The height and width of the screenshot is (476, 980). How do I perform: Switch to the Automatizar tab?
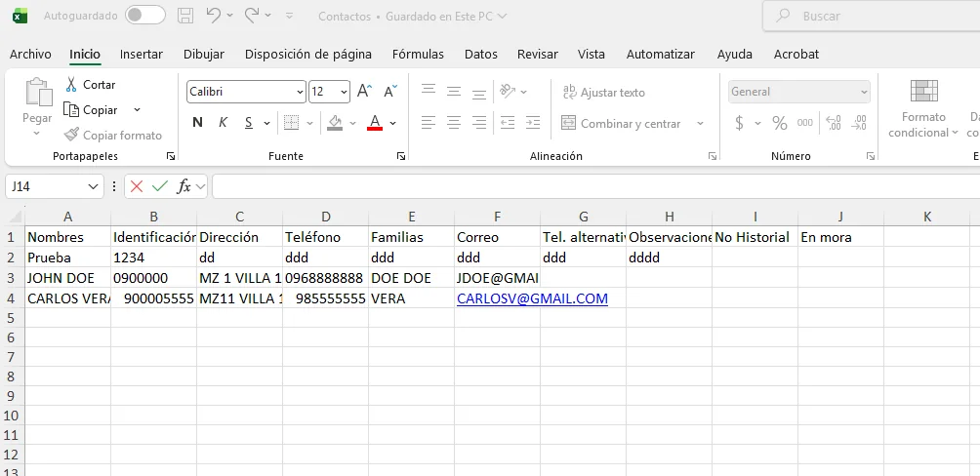point(661,55)
